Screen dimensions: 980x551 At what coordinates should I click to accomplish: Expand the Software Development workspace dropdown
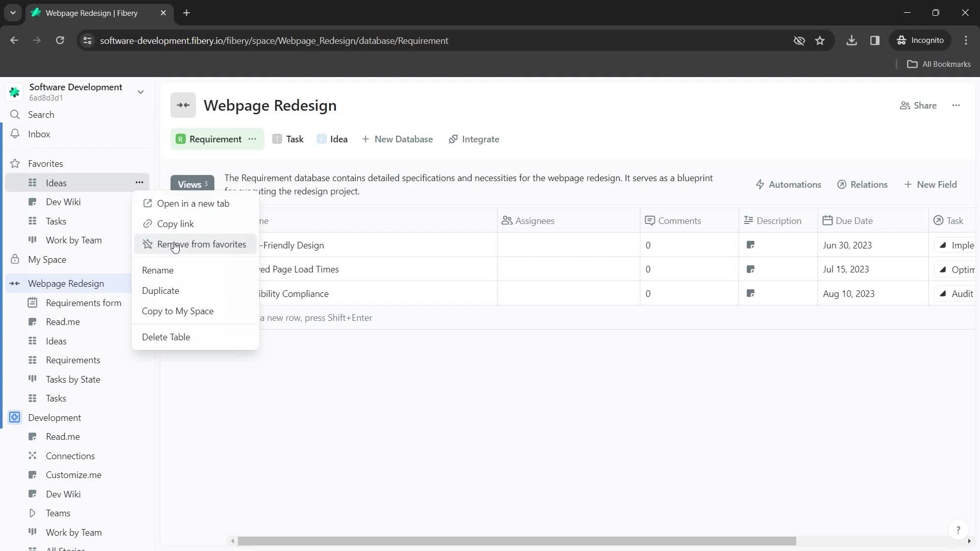pos(141,92)
